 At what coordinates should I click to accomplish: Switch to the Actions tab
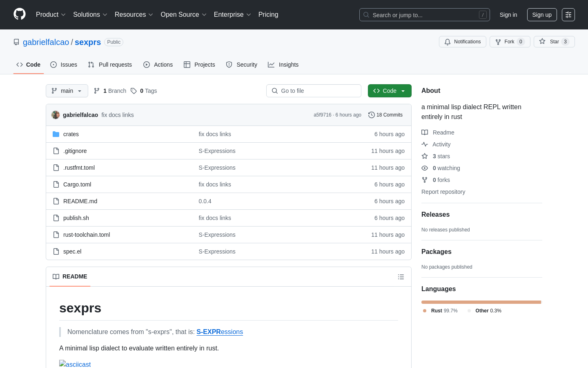point(158,65)
